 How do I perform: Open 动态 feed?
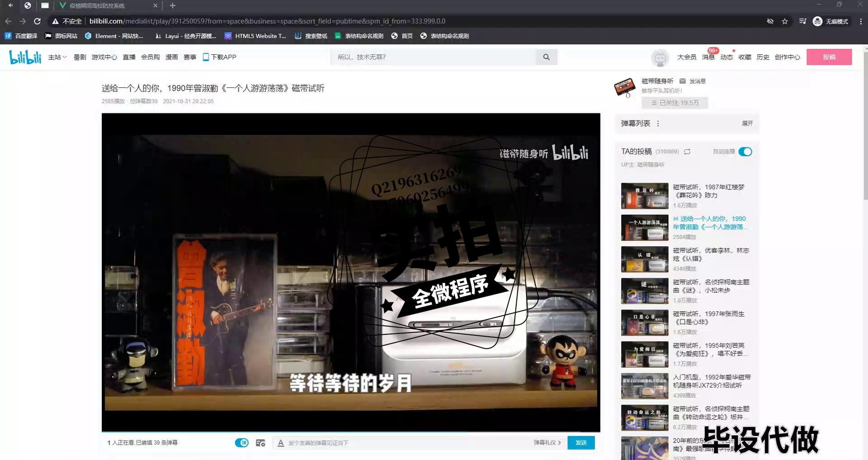click(726, 57)
